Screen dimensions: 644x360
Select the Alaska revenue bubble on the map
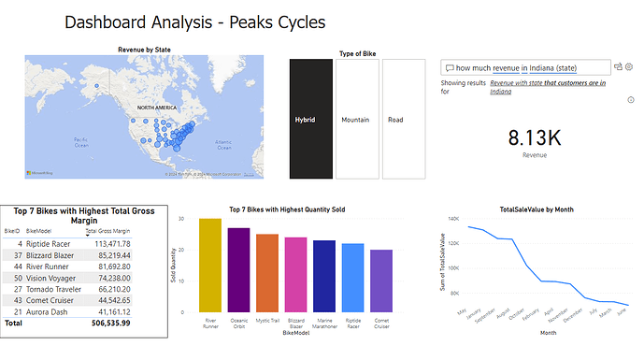96,86
